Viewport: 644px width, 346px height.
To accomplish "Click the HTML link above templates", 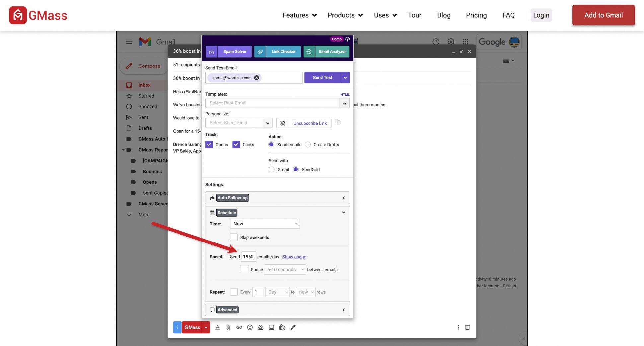I will tap(345, 95).
